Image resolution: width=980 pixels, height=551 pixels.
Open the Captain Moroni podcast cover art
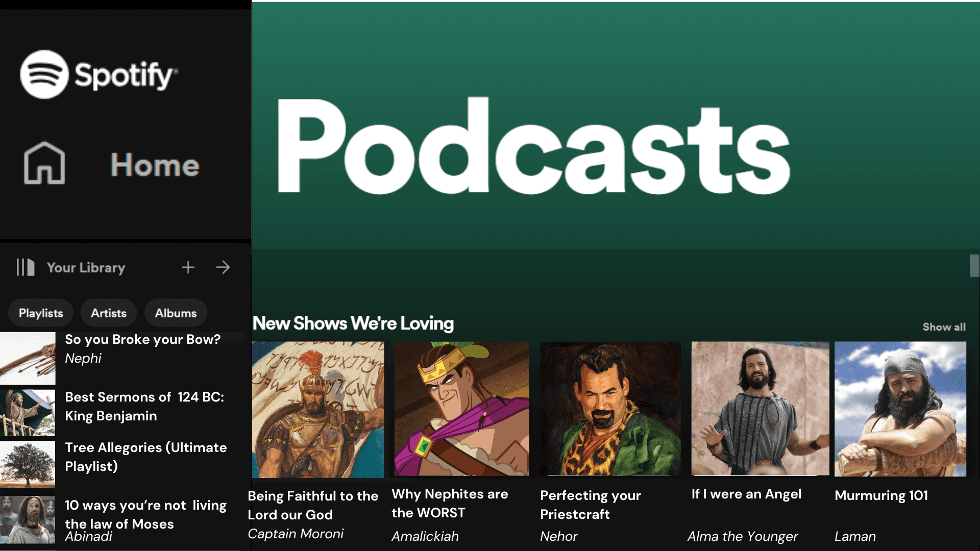click(x=318, y=410)
